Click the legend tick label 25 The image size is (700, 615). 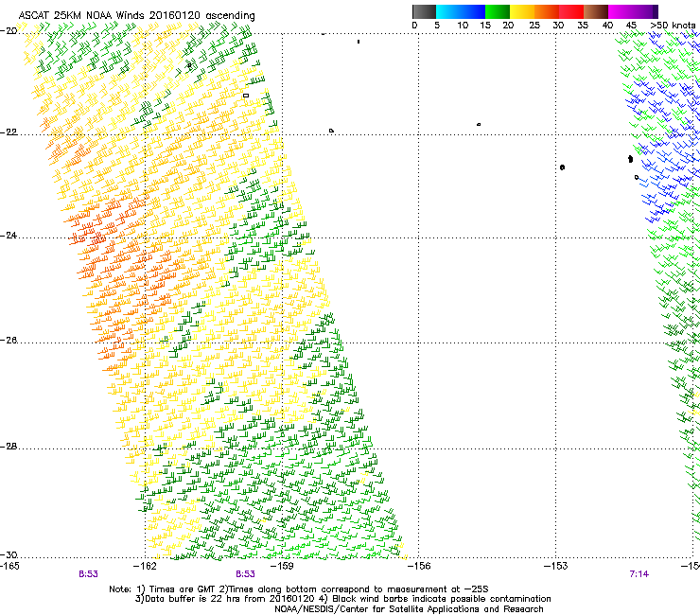[534, 26]
